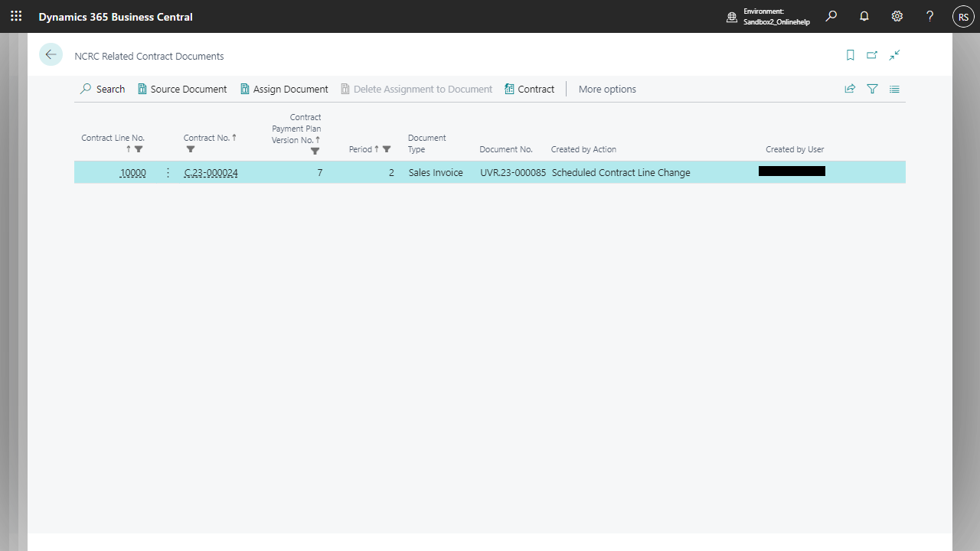Open contract C.23-000024 link
The image size is (980, 551).
211,173
